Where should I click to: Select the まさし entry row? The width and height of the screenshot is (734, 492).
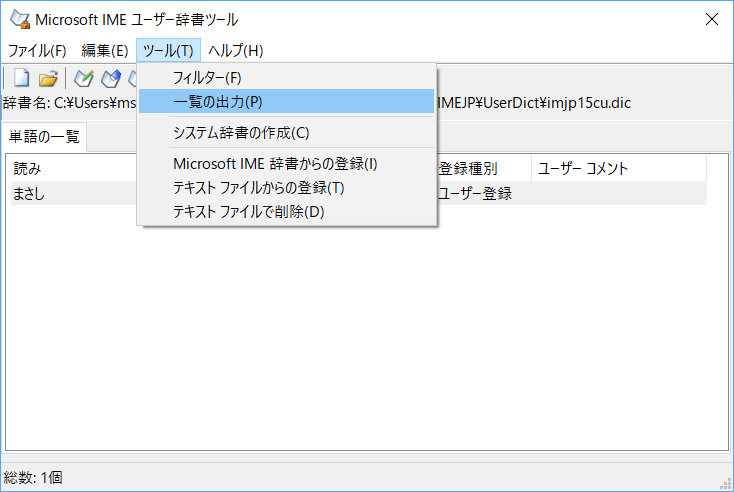(359, 193)
